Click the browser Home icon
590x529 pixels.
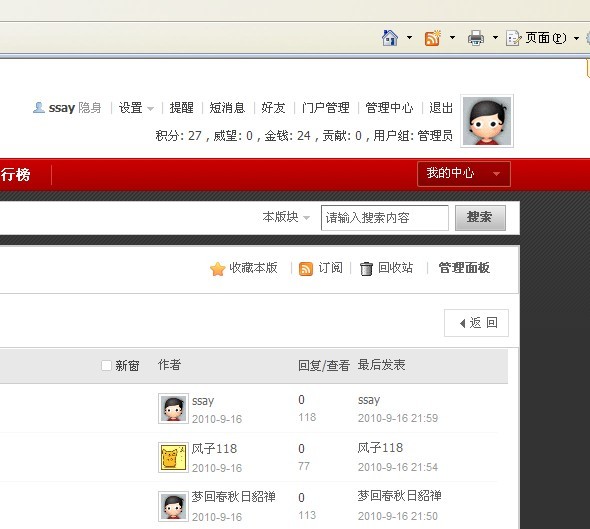pyautogui.click(x=390, y=38)
